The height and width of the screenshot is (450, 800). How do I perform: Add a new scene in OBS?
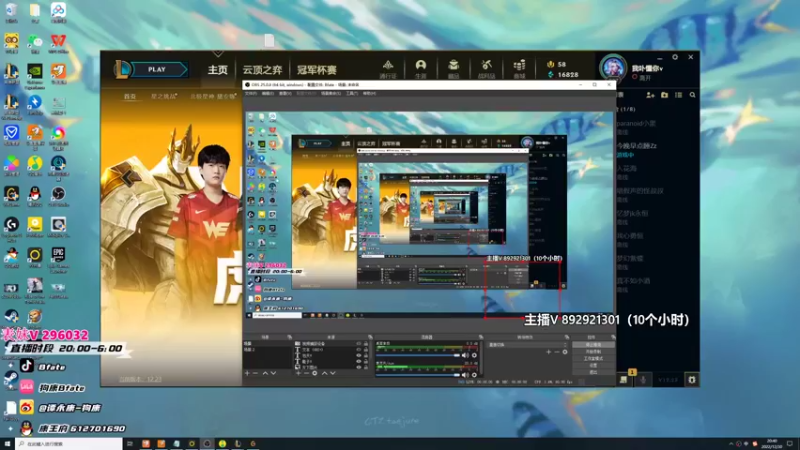coord(247,373)
